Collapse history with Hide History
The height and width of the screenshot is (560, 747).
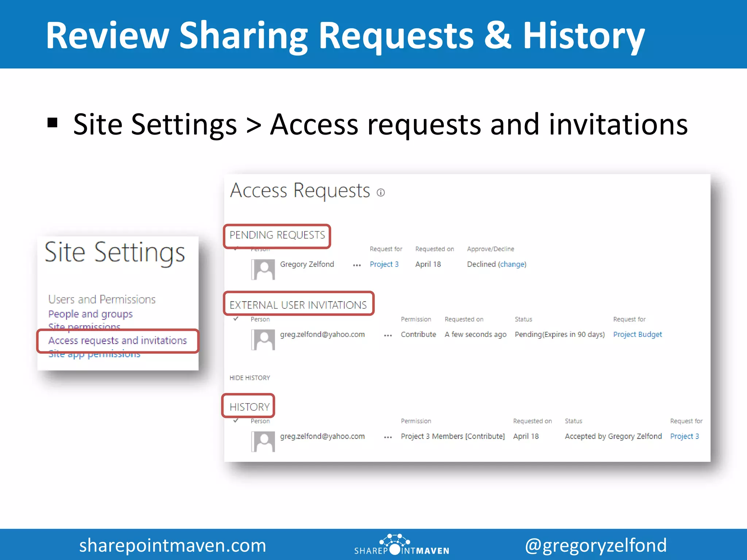[x=249, y=378]
